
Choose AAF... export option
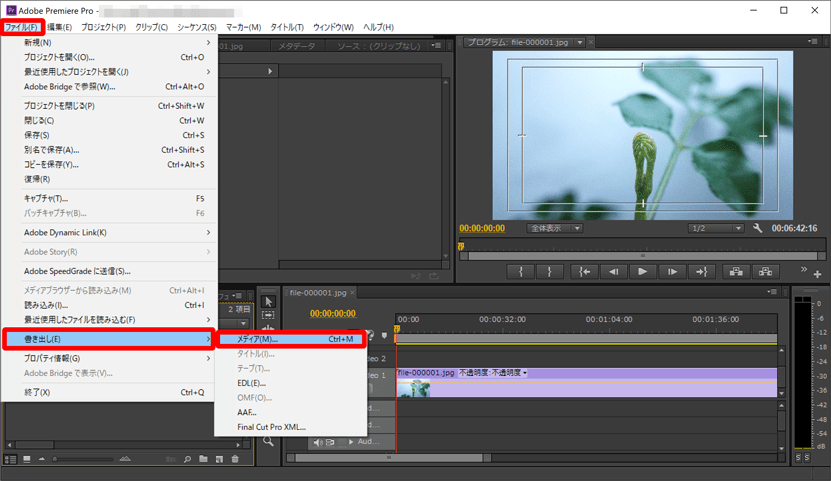291,412
